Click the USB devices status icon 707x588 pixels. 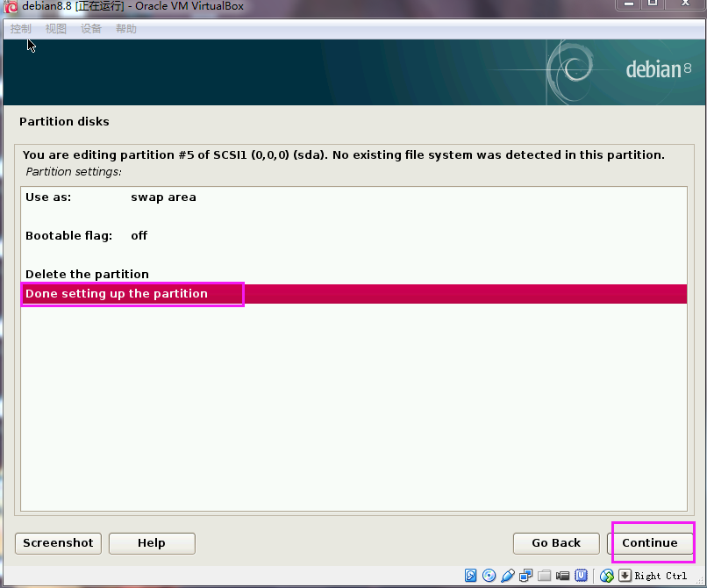click(x=507, y=576)
